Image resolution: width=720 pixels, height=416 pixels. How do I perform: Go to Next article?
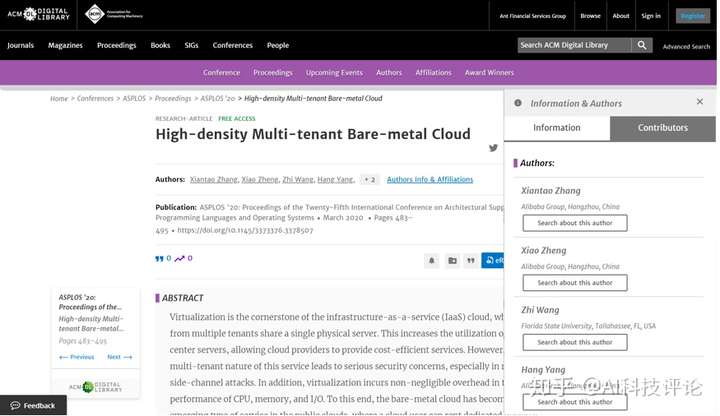(x=119, y=357)
